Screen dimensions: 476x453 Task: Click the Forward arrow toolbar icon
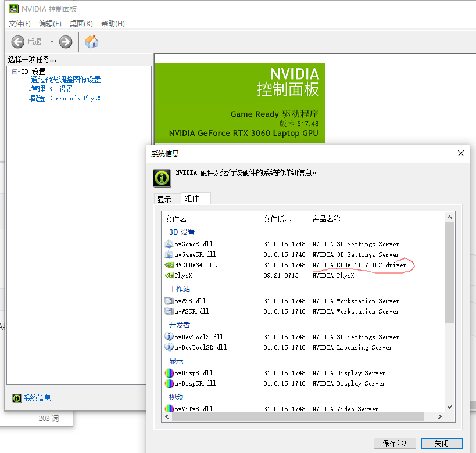pyautogui.click(x=66, y=42)
